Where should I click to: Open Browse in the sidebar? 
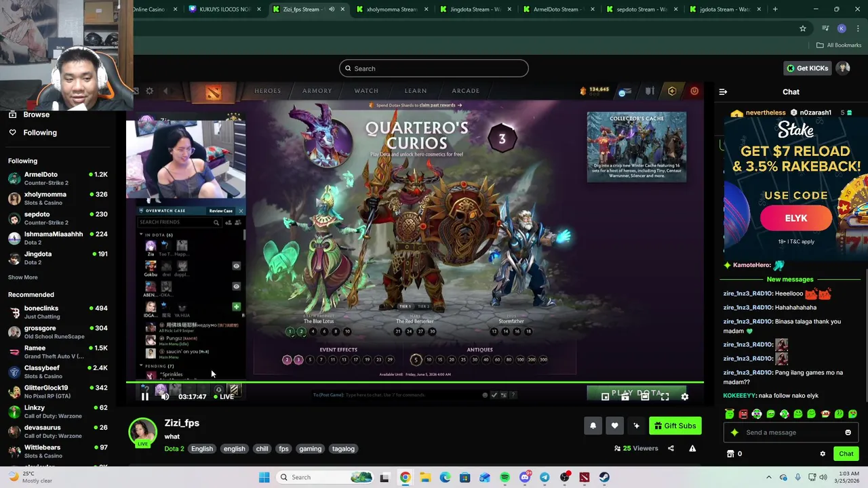coord(36,114)
